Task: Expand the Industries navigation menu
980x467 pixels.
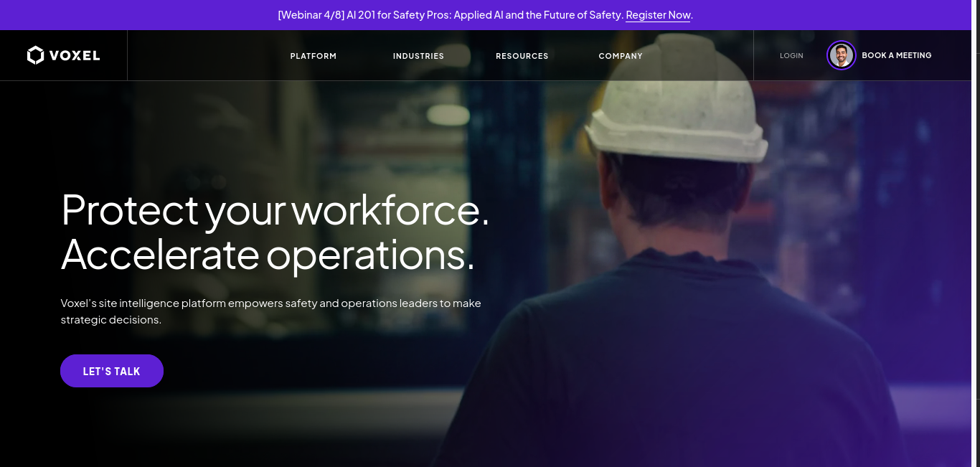Action: pos(418,56)
